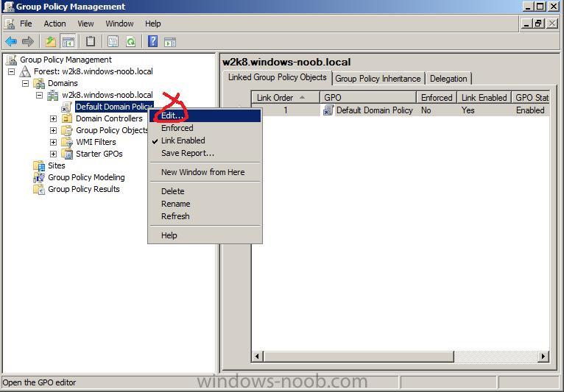Expand the WMI Filters node
Image resolution: width=564 pixels, height=392 pixels.
(53, 142)
